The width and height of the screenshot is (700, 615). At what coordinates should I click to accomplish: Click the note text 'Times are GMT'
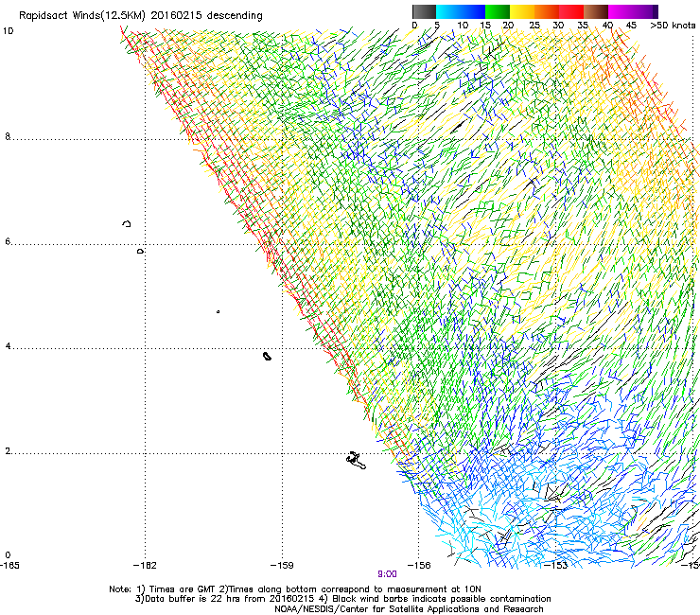click(183, 589)
